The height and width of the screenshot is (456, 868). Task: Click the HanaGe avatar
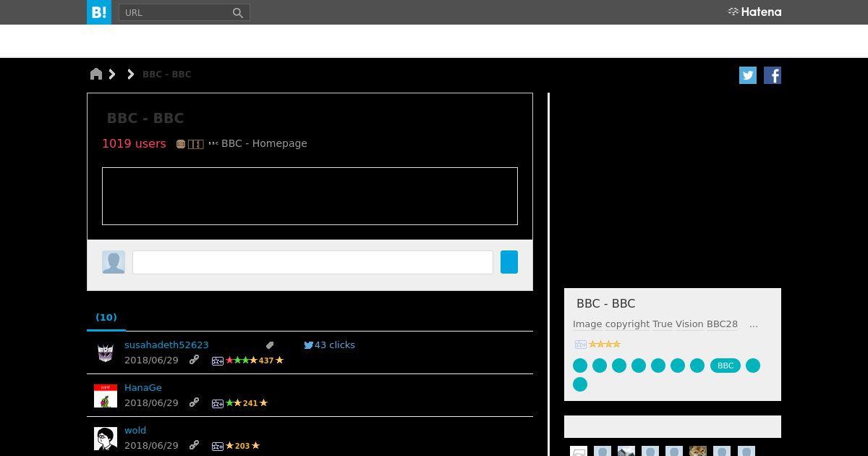tap(106, 396)
